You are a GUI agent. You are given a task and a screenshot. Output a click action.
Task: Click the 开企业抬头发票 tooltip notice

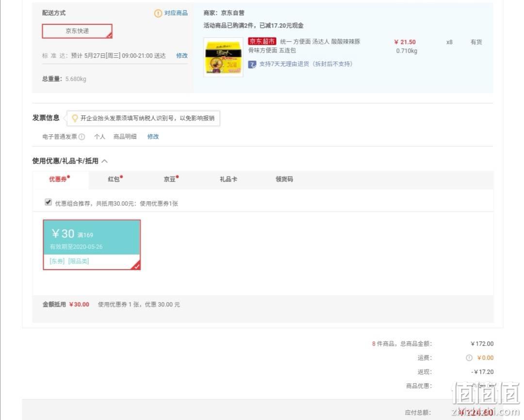click(143, 118)
